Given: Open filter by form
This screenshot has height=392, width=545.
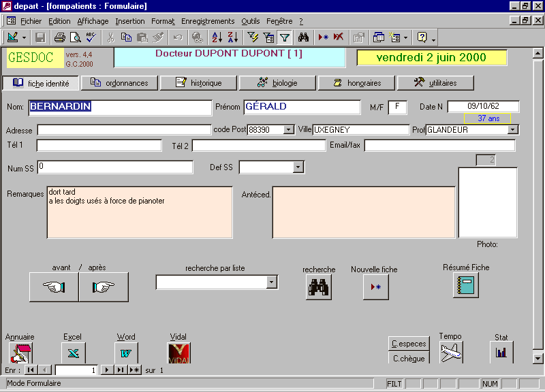Looking at the screenshot, I should pos(268,37).
